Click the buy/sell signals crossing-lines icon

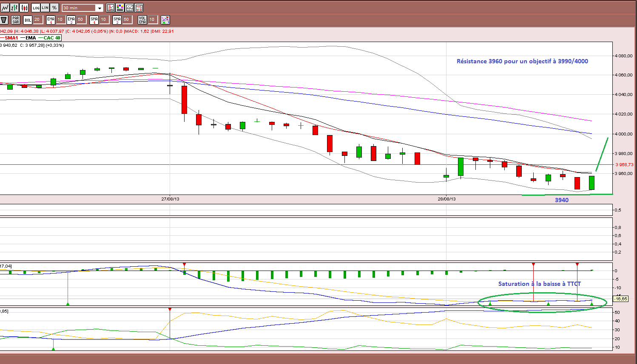tap(165, 20)
